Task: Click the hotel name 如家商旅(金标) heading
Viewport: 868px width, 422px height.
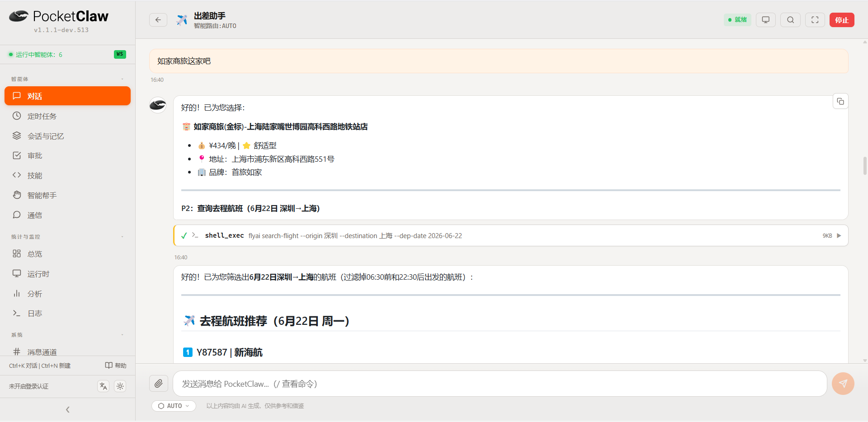Action: 281,127
